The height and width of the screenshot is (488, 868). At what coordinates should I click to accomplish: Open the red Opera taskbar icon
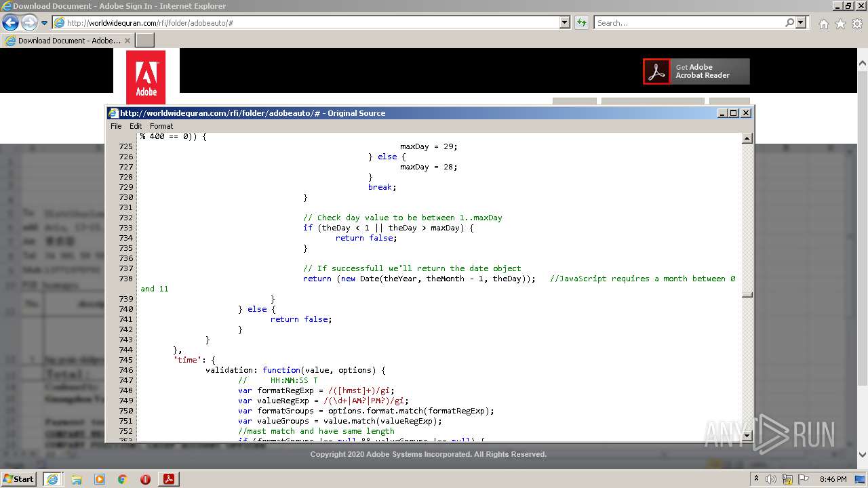pos(145,479)
